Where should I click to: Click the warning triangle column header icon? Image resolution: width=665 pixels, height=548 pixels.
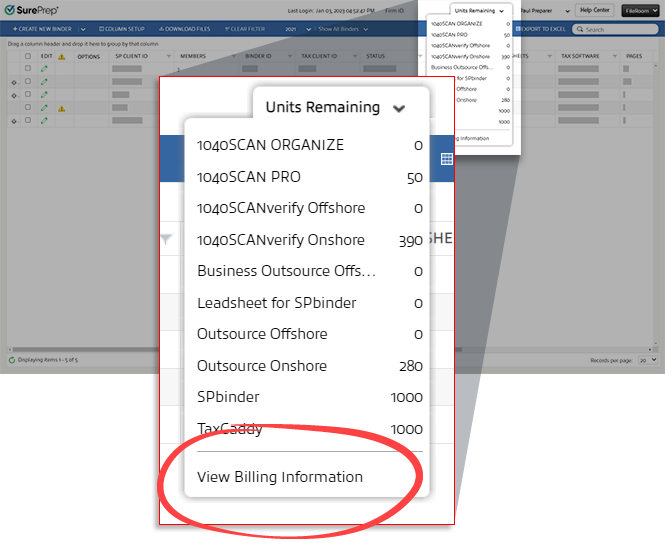(61, 56)
